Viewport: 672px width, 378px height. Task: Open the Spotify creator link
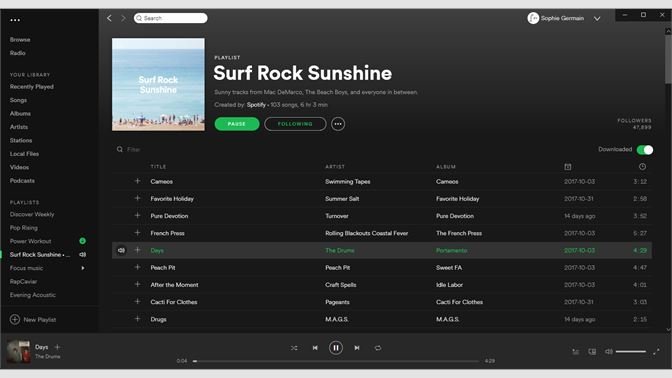pyautogui.click(x=256, y=105)
